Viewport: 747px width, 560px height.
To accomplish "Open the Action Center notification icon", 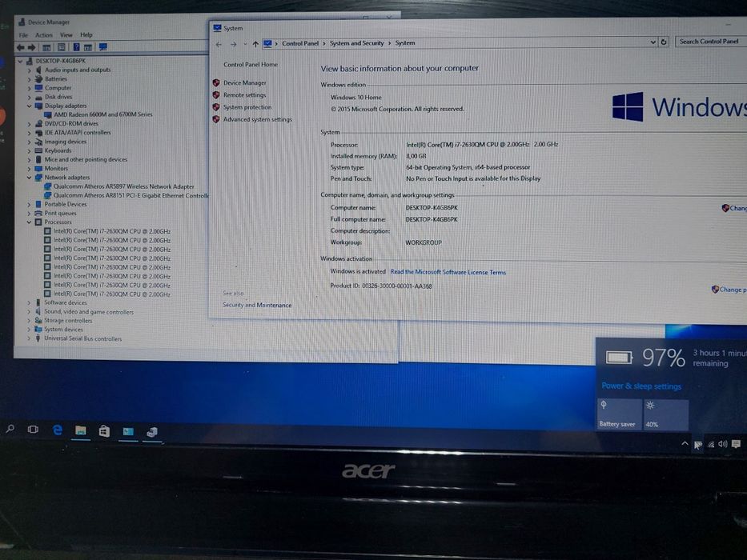I will tap(736, 444).
